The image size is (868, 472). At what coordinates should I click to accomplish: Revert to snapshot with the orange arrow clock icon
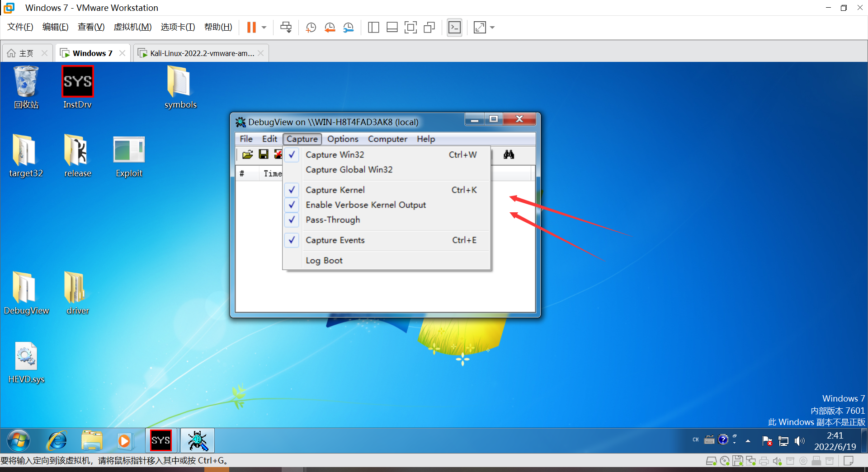[x=330, y=28]
